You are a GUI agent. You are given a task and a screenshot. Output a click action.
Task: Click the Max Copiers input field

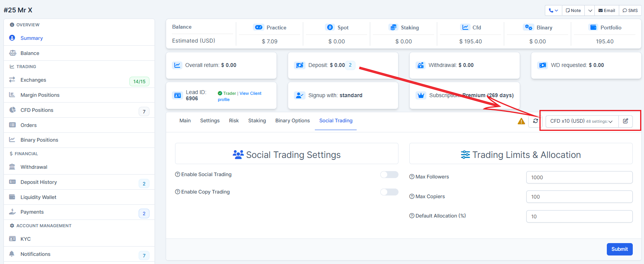pyautogui.click(x=579, y=197)
